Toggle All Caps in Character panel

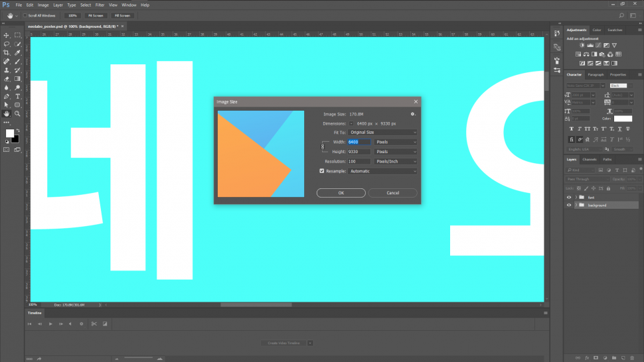tap(588, 129)
